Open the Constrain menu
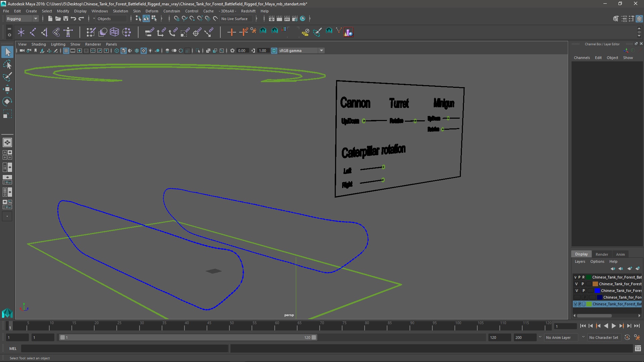The image size is (644, 362). point(172,11)
